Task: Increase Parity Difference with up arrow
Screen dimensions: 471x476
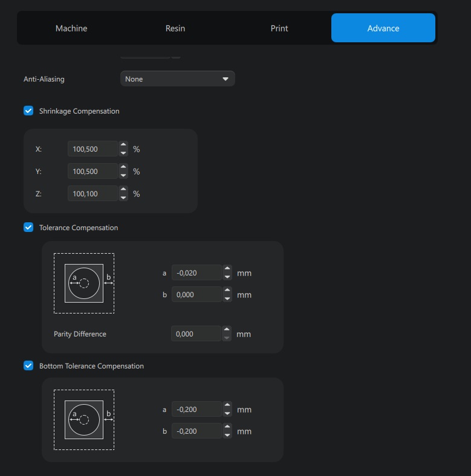Action: point(227,330)
